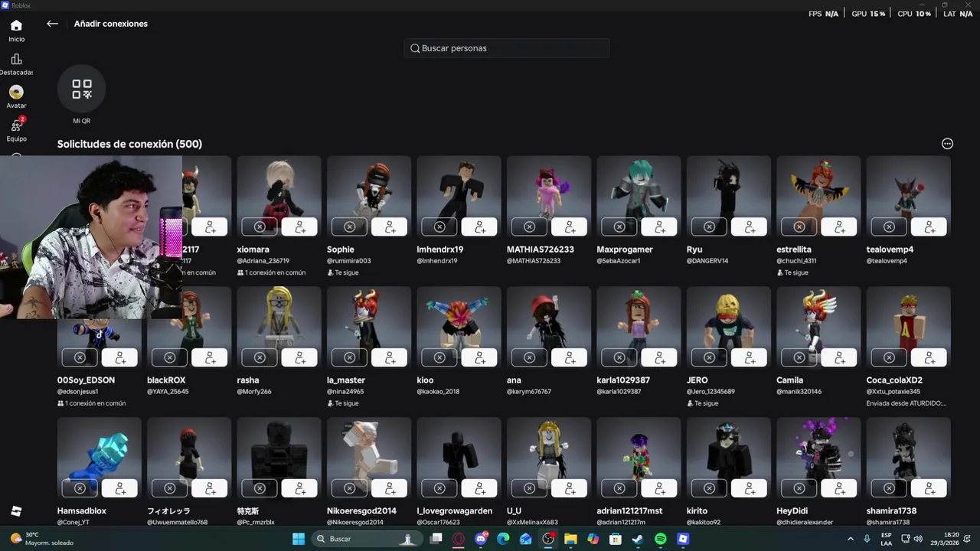Open Spotify from the taskbar
The width and height of the screenshot is (980, 551).
click(661, 539)
